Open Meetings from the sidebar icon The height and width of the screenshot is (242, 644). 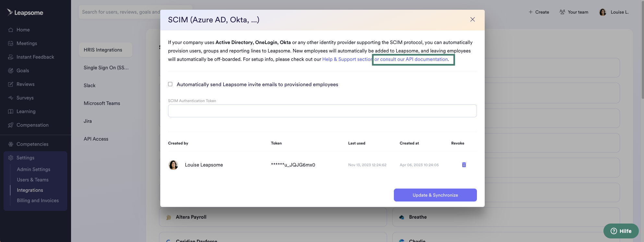tap(11, 43)
